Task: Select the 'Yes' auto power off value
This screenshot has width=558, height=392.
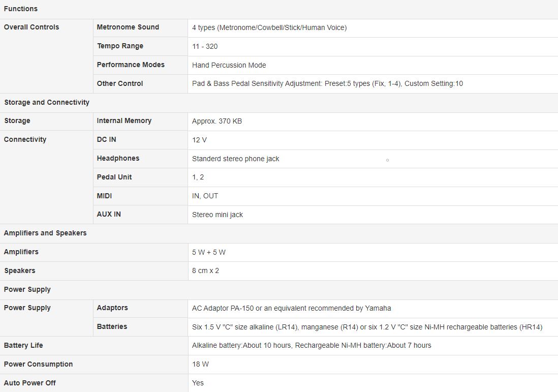Action: point(198,383)
